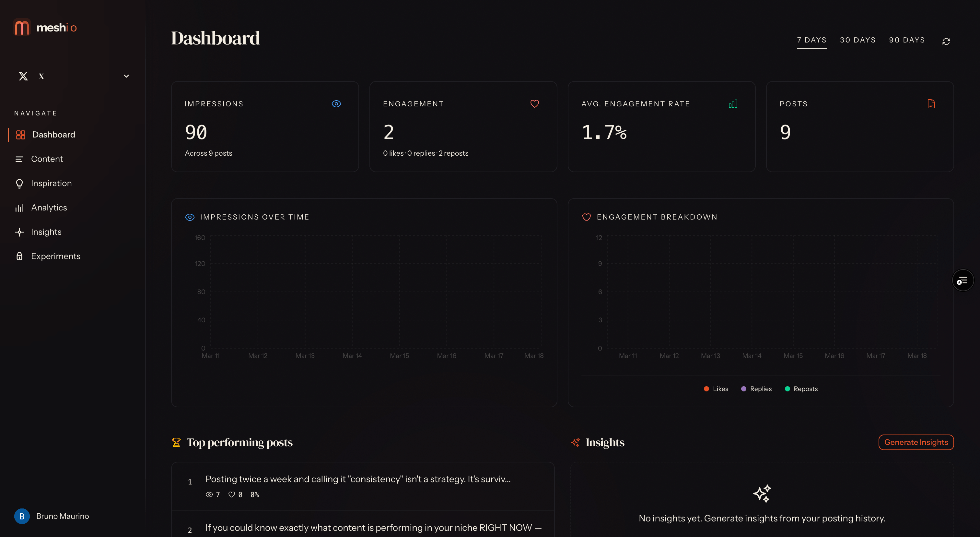Go to Experiments in the navigation
The height and width of the screenshot is (537, 980).
[x=55, y=256]
